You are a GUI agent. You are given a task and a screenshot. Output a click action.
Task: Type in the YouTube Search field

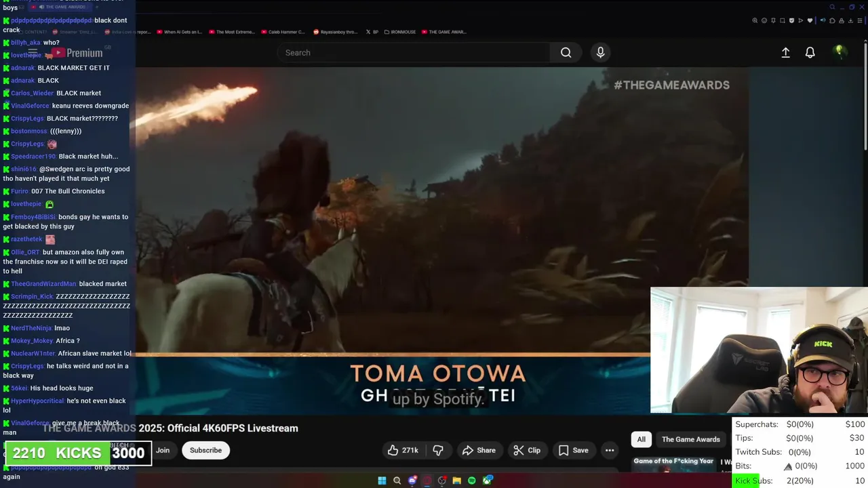point(414,52)
